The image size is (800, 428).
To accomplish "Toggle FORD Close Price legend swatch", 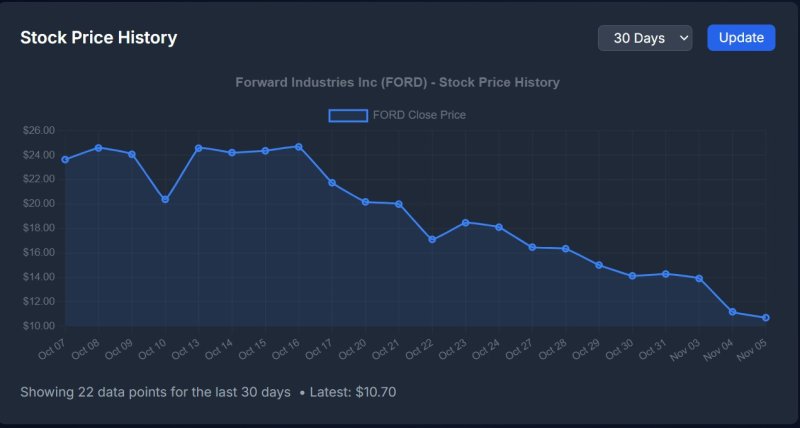I will [348, 115].
